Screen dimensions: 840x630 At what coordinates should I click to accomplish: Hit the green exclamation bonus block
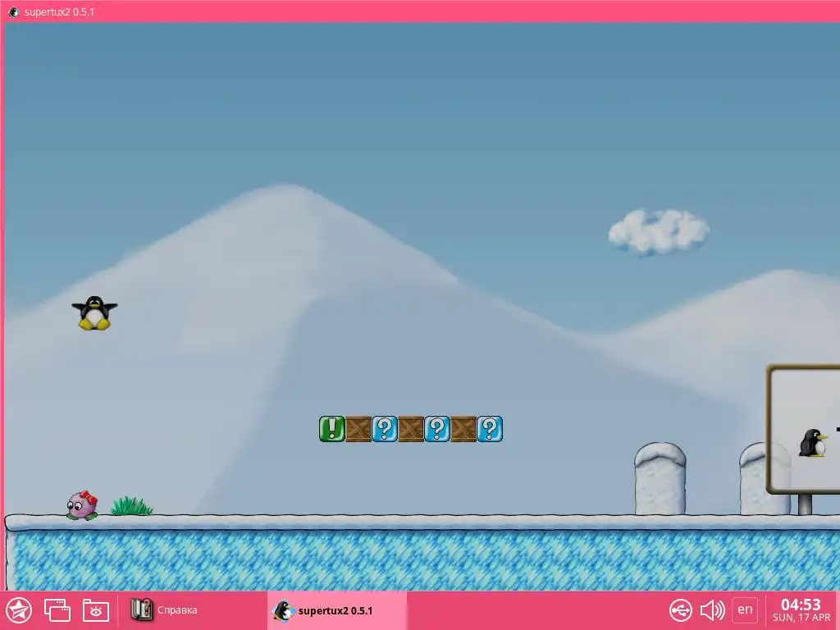click(331, 429)
